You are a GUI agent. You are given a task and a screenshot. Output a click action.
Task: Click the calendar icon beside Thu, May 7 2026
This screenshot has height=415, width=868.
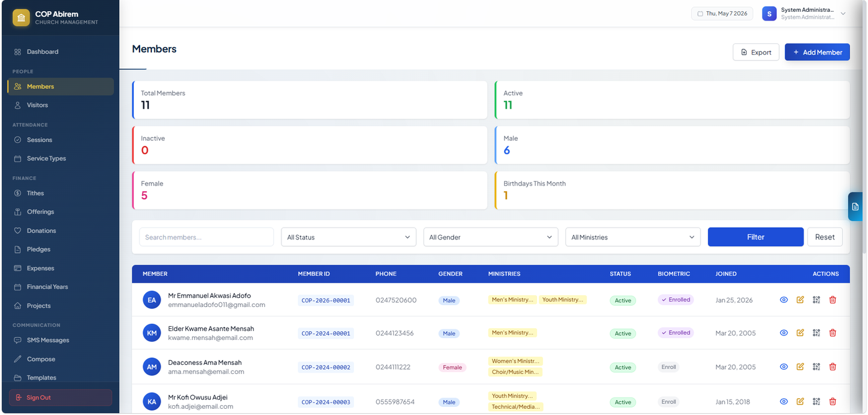coord(700,14)
